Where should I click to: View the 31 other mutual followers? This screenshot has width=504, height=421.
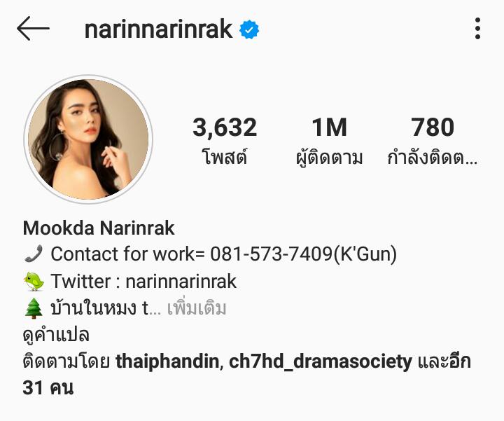point(246,374)
